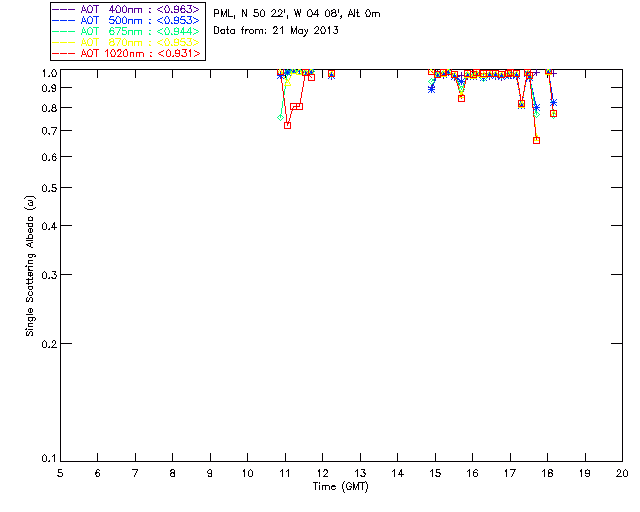This screenshot has height=512, width=640.
Task: Click the y-axis tick label 0.2
Action: [x=49, y=344]
